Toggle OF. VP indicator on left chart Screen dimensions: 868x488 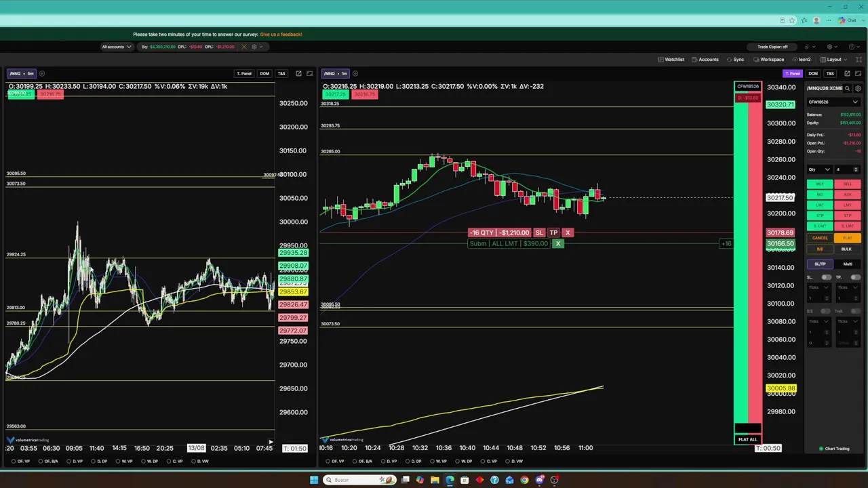pyautogui.click(x=21, y=462)
